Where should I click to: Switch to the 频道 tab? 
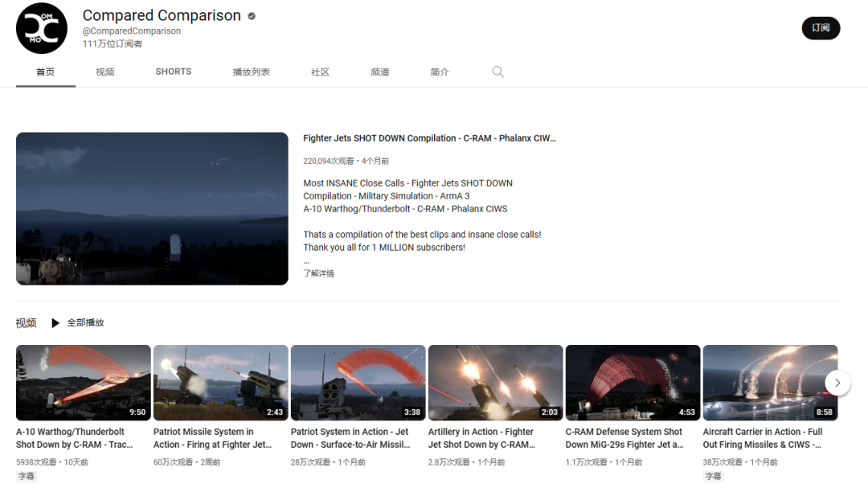click(x=379, y=72)
